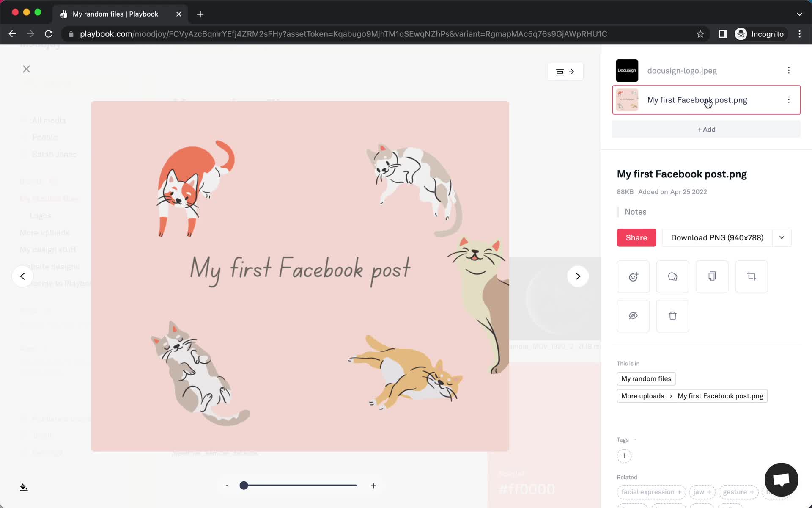Click the delete trash icon for asset
The width and height of the screenshot is (812, 508).
pos(672,315)
